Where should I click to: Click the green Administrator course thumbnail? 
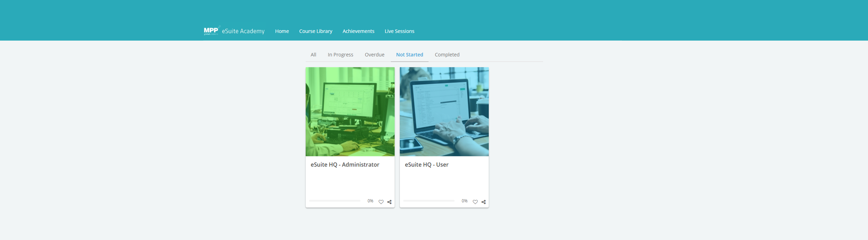pyautogui.click(x=350, y=111)
